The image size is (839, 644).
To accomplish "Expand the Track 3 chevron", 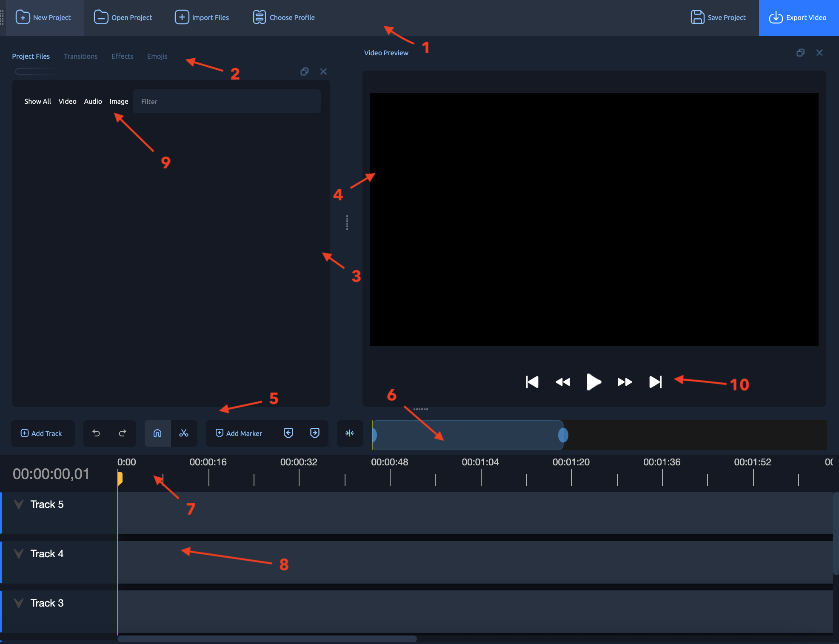I will [x=19, y=603].
